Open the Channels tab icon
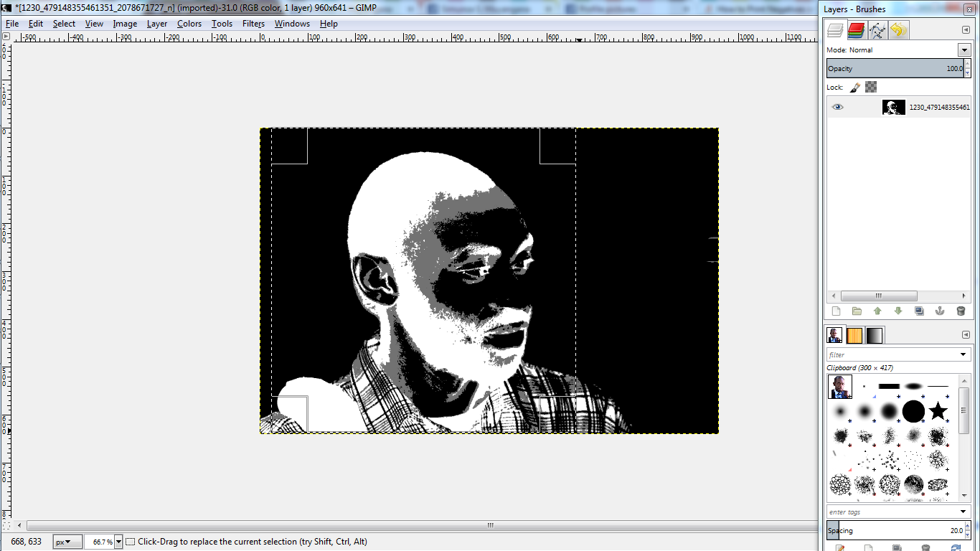980x551 pixels. (x=856, y=30)
